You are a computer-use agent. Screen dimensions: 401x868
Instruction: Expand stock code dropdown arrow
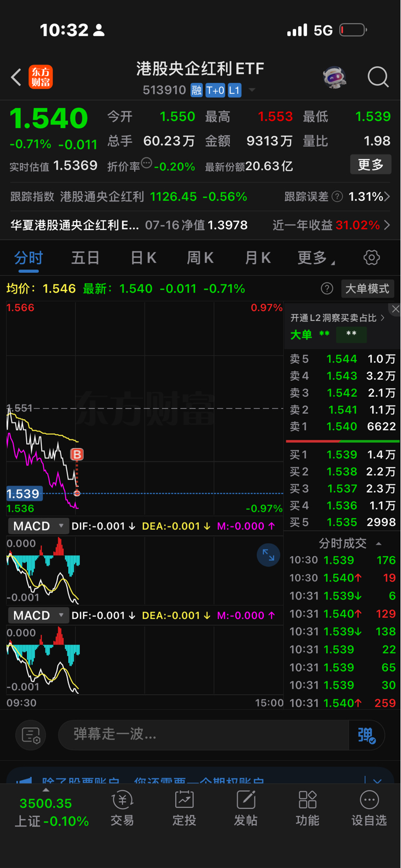252,90
